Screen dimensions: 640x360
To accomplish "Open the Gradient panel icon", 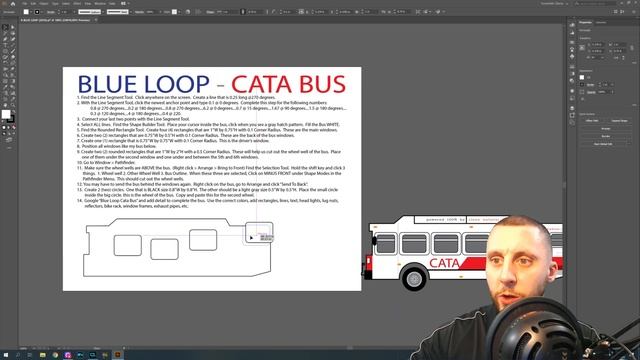I will click(x=572, y=73).
